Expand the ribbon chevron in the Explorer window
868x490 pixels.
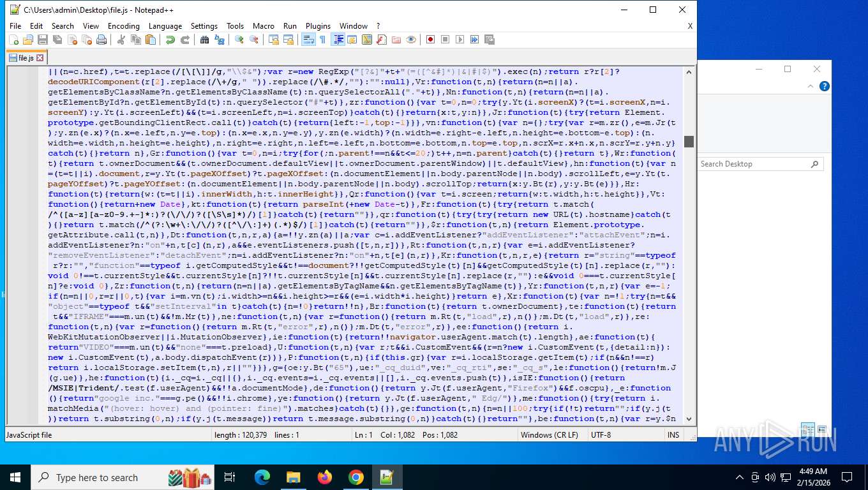[x=811, y=86]
